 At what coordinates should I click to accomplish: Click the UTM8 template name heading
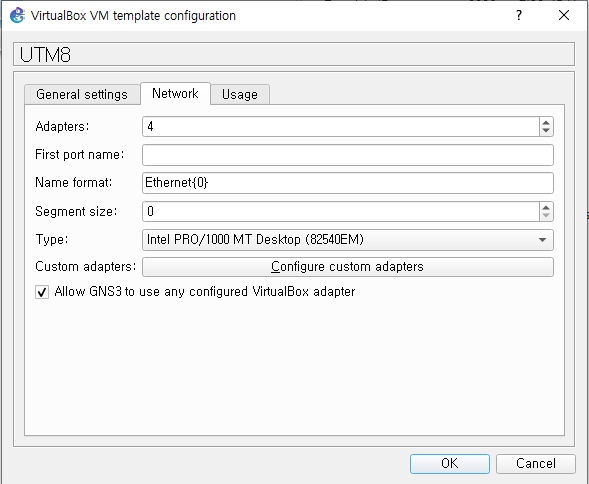pos(45,54)
